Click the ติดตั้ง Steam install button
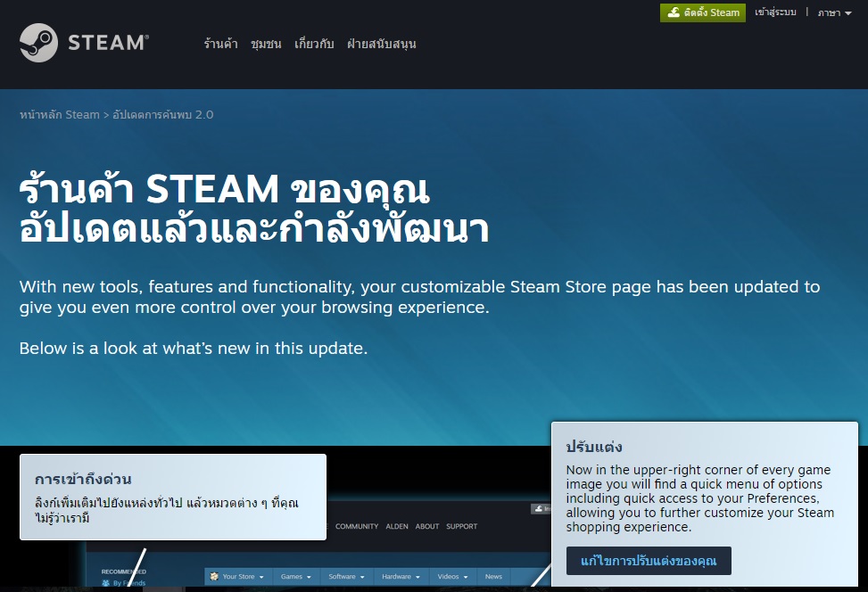 pyautogui.click(x=702, y=12)
